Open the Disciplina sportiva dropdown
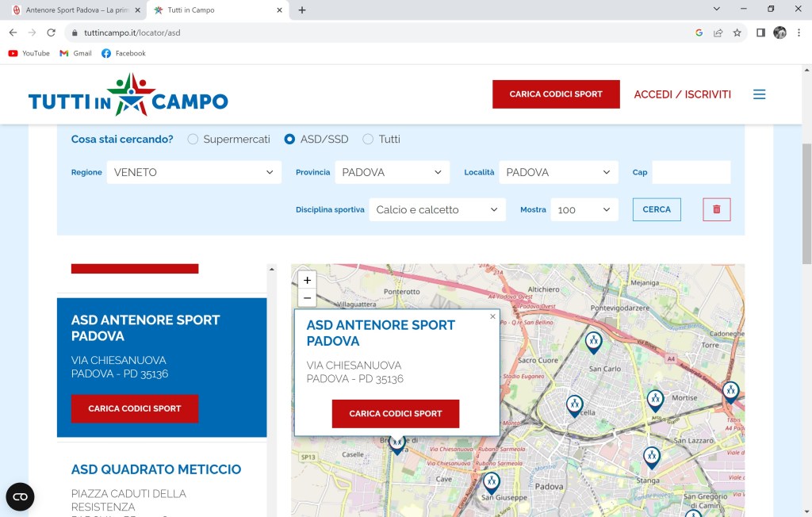 tap(437, 210)
